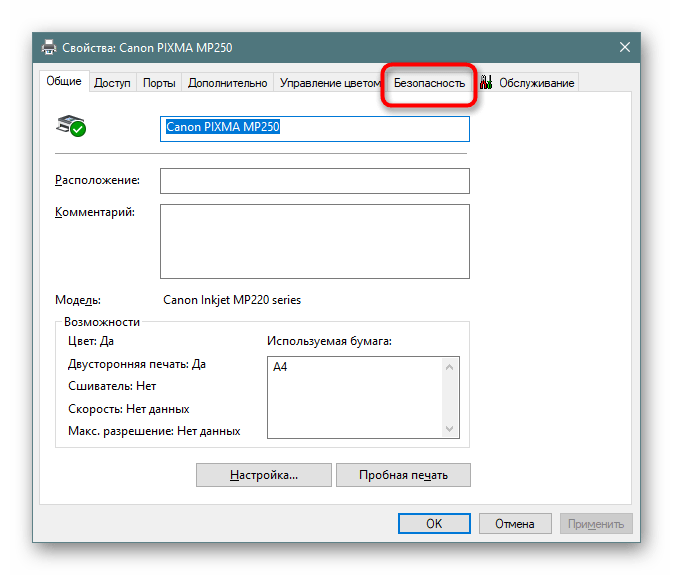673x575 pixels.
Task: Click the paper list scroll up arrow
Action: click(449, 367)
